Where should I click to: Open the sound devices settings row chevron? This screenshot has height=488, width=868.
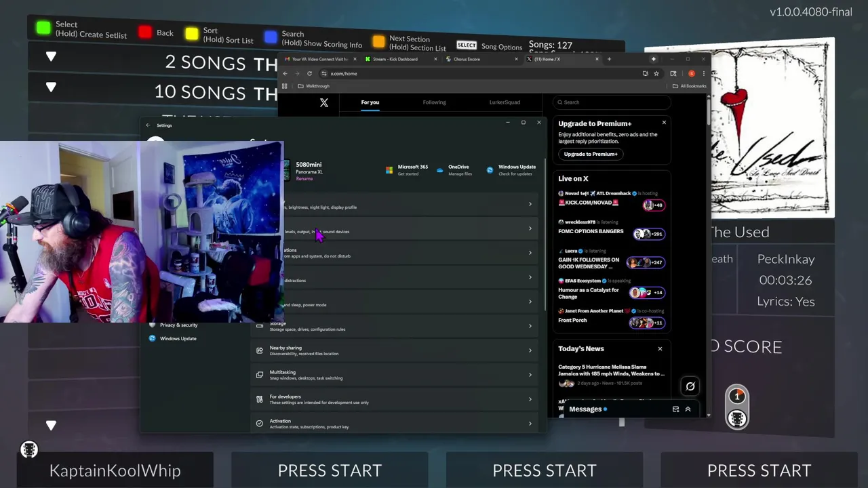(x=530, y=228)
